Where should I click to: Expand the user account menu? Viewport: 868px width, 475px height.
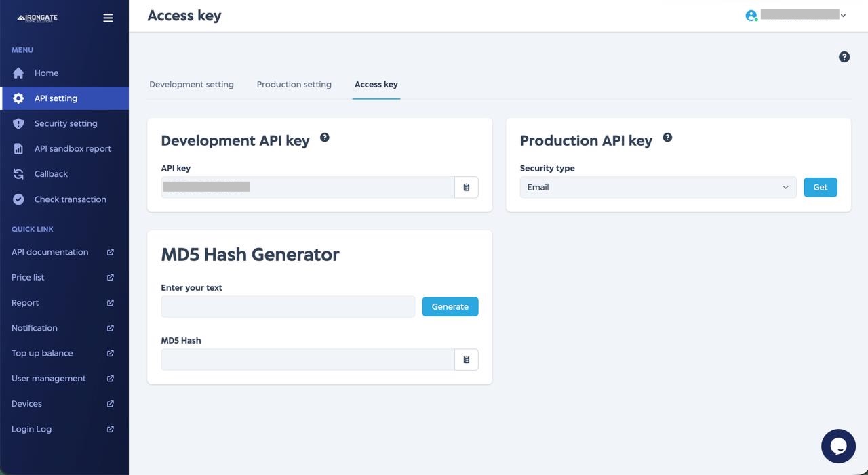[842, 15]
